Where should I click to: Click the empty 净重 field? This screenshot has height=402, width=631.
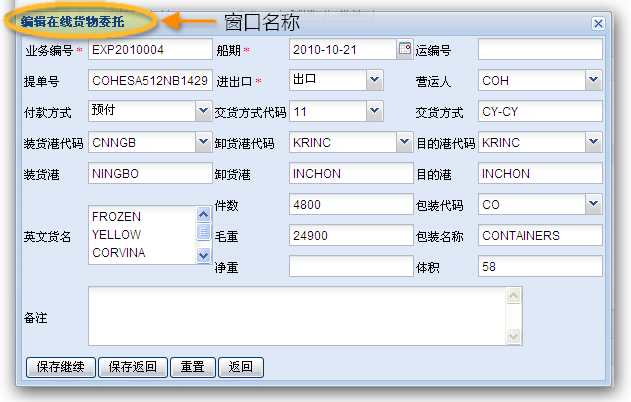coord(351,266)
